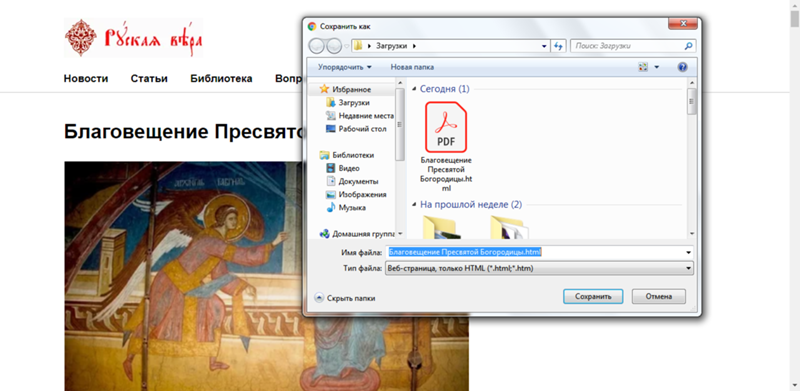
Task: Close the Сохранить как dialog
Action: click(x=683, y=23)
